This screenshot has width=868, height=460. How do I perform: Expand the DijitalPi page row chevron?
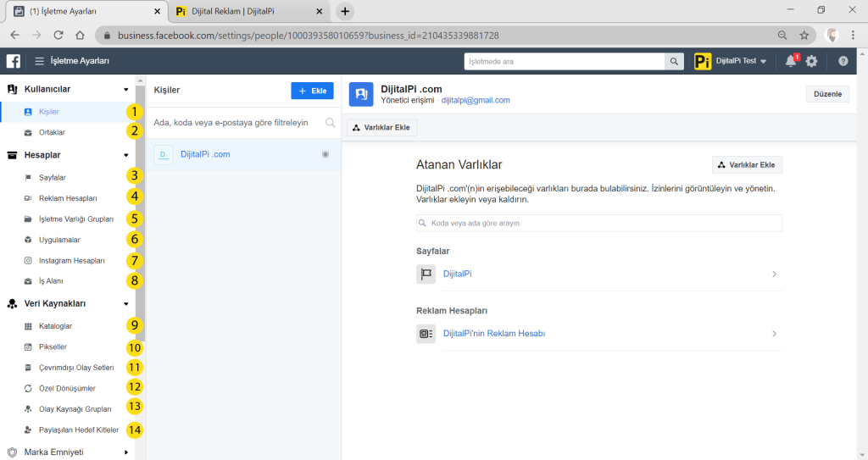(x=775, y=274)
